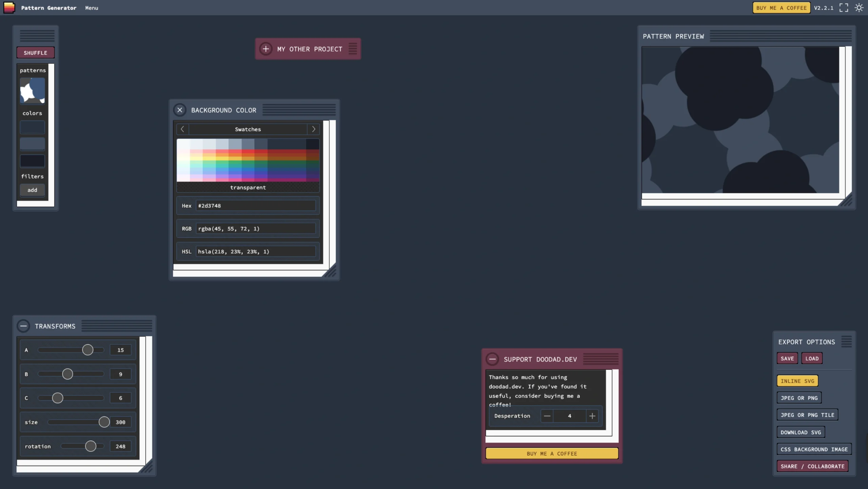Open the first color swatch under colors

[x=32, y=127]
